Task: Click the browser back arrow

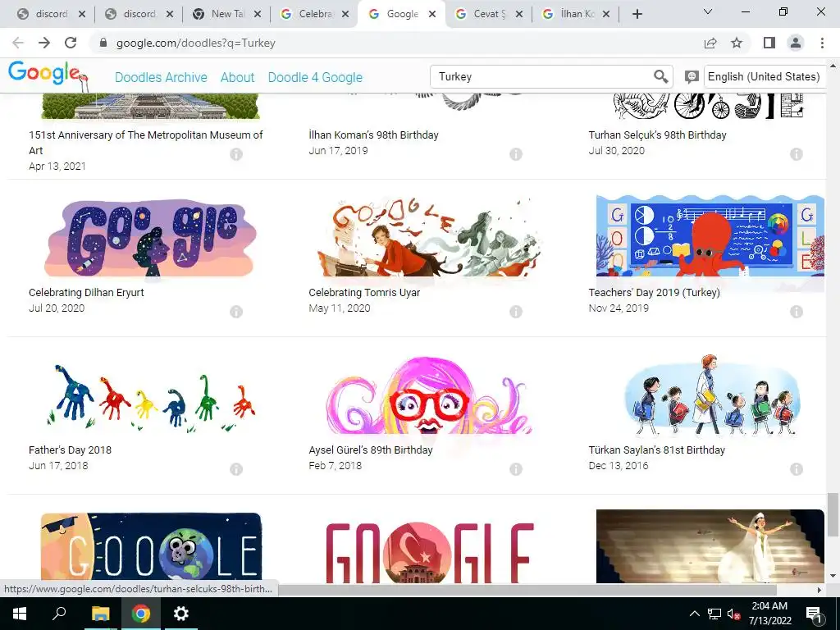Action: tap(18, 43)
